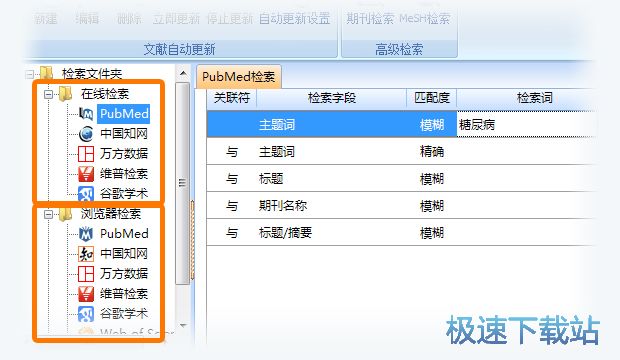Click the 立即更新 ribbon button
620x360 pixels.
point(176,19)
